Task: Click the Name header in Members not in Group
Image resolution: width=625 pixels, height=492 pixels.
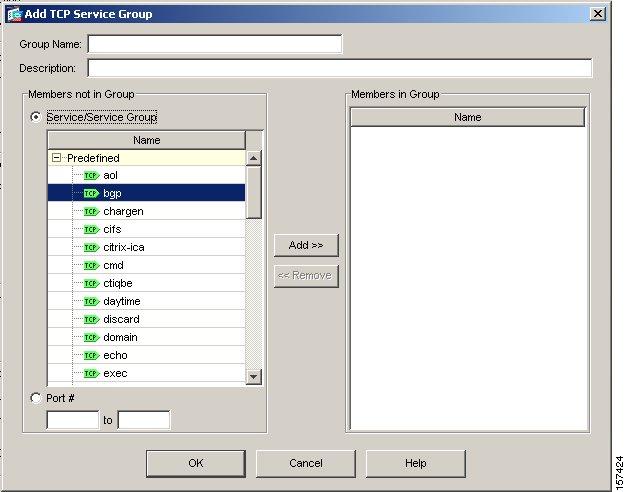Action: [147, 140]
